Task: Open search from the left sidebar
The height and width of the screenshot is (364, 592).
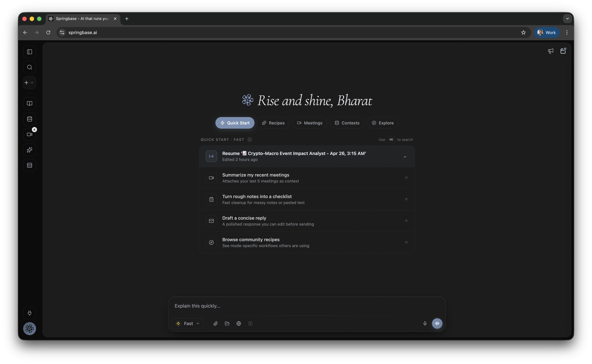Action: coord(30,67)
